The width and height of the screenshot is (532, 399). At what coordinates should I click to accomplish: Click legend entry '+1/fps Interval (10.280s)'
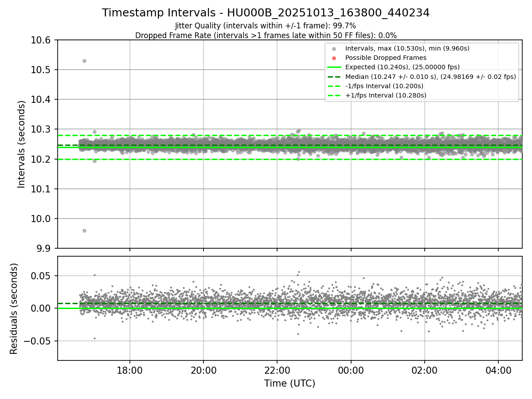[385, 95]
